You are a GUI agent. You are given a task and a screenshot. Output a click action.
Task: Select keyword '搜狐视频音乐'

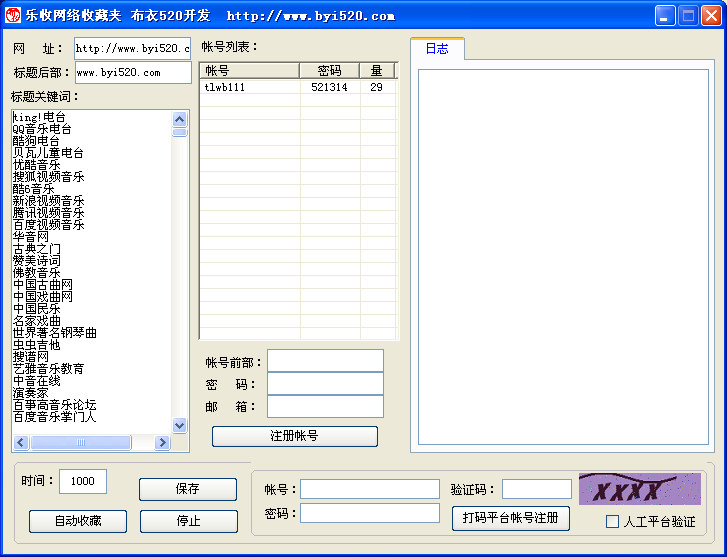pos(48,177)
